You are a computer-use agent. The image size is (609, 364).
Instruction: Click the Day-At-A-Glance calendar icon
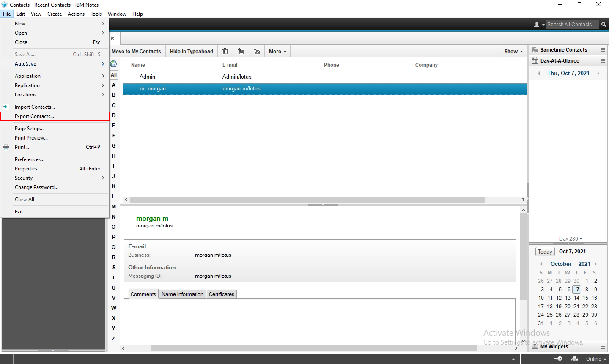(x=535, y=61)
